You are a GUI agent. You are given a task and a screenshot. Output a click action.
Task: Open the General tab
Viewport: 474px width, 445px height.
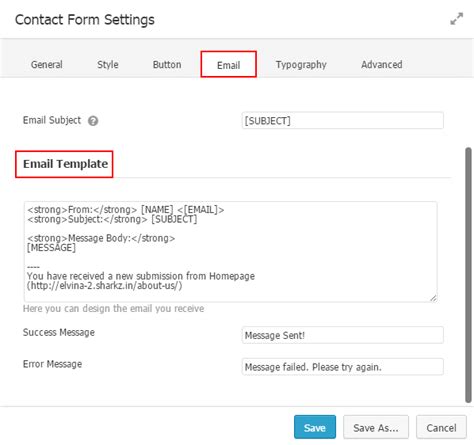pos(47,65)
